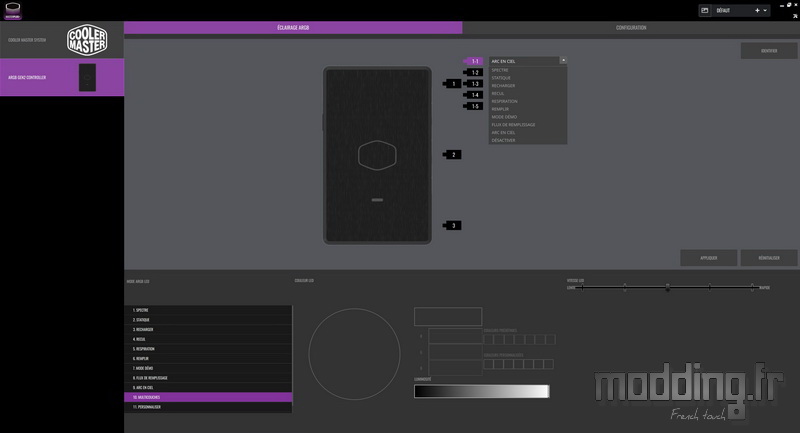Select mode 5. RESPIRATION in list
800x433 pixels.
pyautogui.click(x=208, y=349)
